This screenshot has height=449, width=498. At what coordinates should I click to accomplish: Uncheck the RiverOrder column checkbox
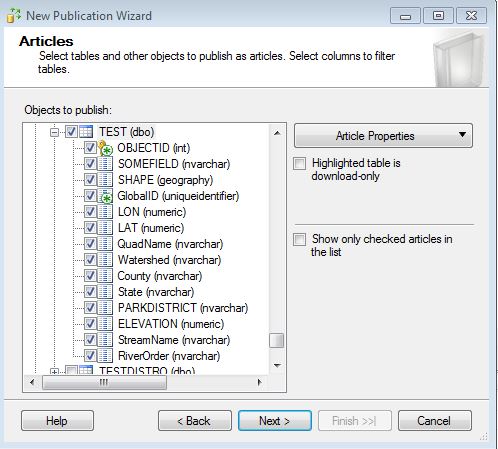point(90,355)
